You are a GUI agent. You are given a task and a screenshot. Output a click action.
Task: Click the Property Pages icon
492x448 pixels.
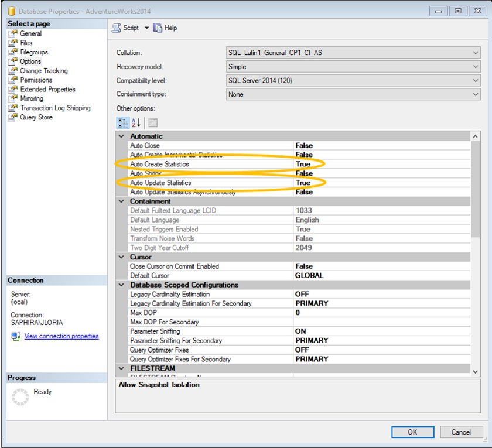coord(153,122)
